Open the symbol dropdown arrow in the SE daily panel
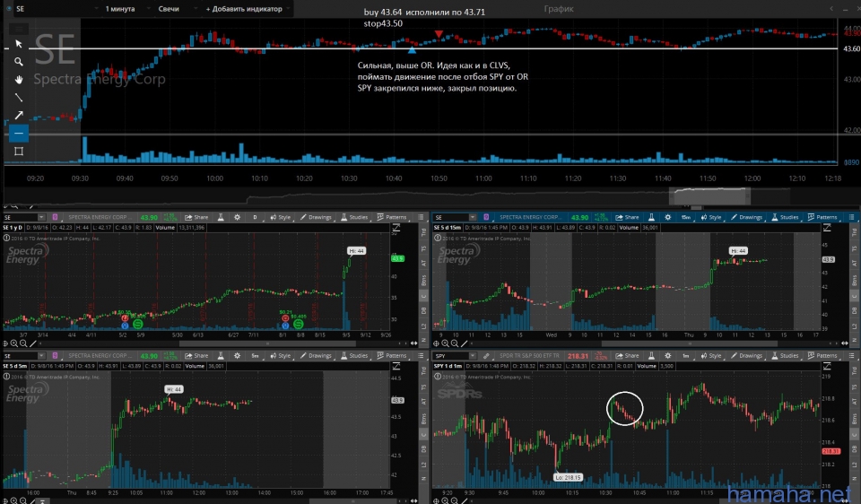This screenshot has width=861, height=504. (41, 217)
